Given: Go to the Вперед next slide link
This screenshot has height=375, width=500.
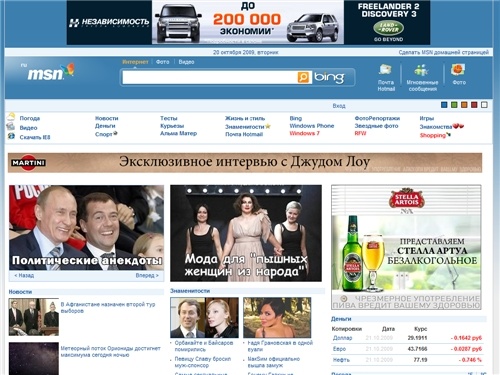Looking at the screenshot, I should (147, 276).
